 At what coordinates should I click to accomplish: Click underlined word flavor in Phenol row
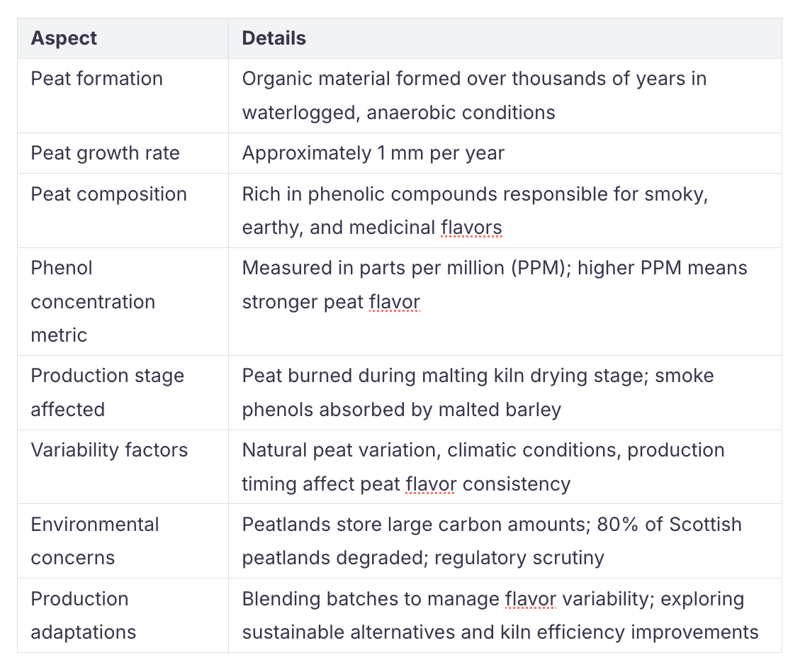(x=394, y=302)
